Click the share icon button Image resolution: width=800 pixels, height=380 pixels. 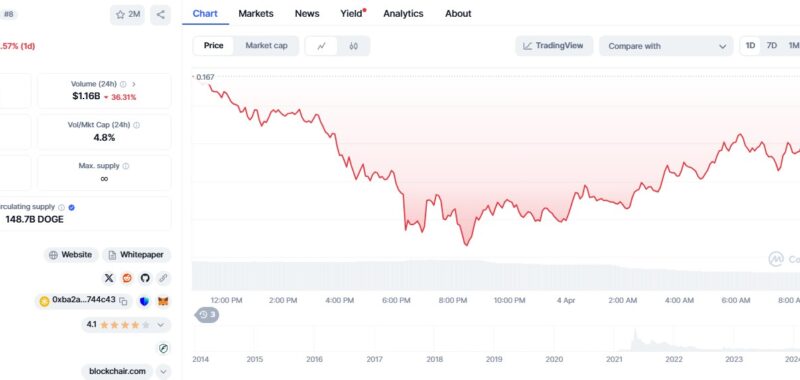(x=161, y=15)
